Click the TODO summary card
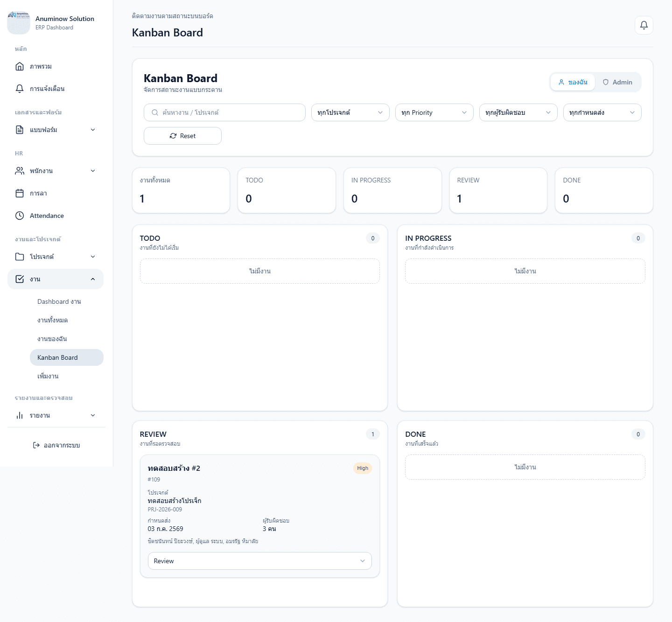The height and width of the screenshot is (622, 672). pyautogui.click(x=287, y=190)
